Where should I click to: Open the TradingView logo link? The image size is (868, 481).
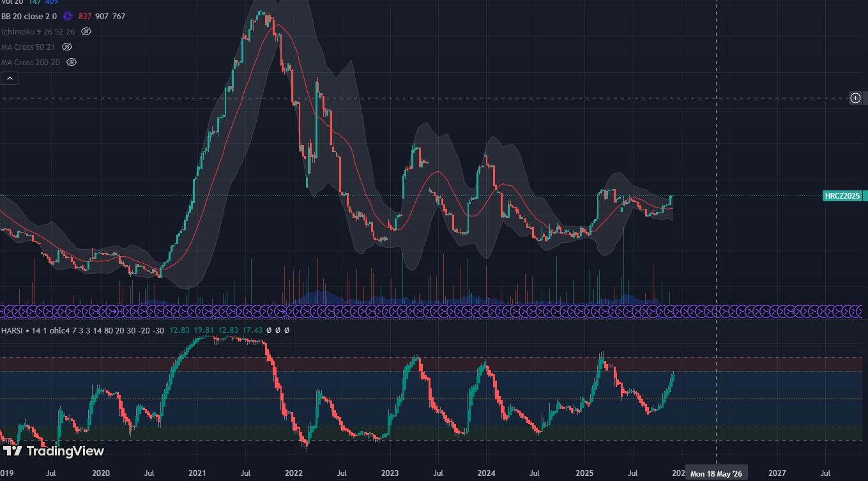54,451
